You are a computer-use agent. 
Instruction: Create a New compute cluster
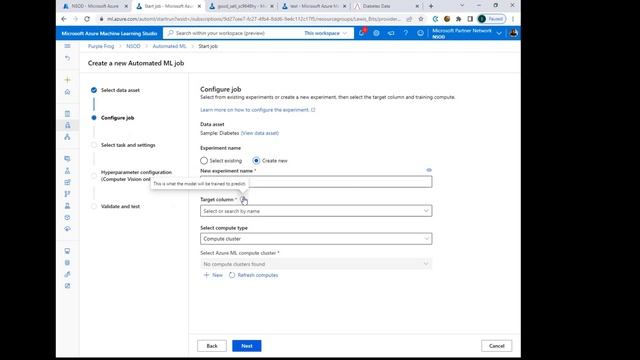pos(213,275)
